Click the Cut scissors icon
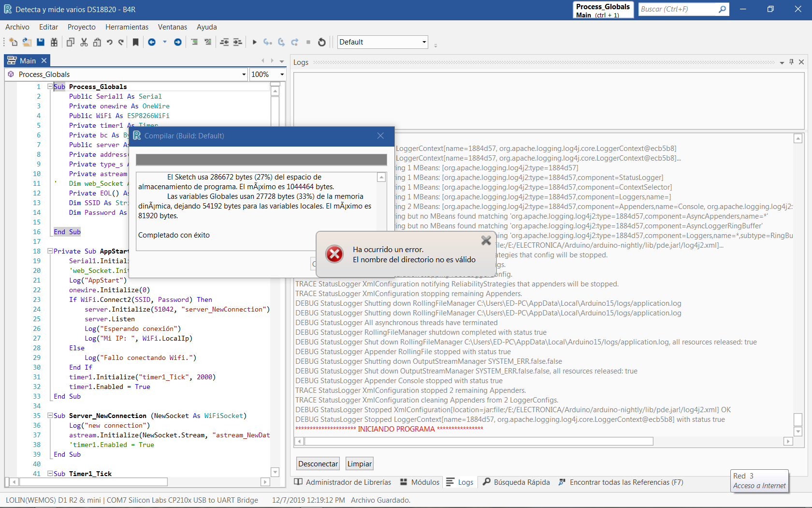Image resolution: width=812 pixels, height=508 pixels. (84, 42)
